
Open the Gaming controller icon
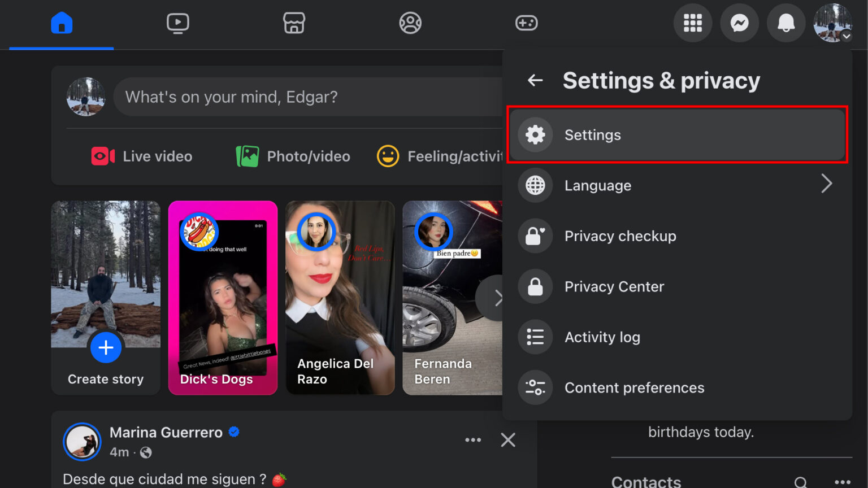point(526,23)
